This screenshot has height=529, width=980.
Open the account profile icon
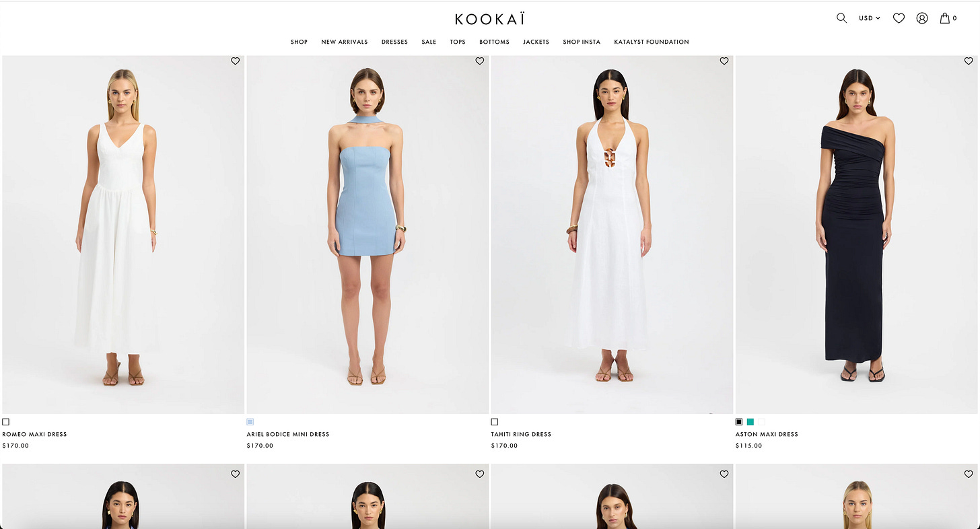point(922,18)
